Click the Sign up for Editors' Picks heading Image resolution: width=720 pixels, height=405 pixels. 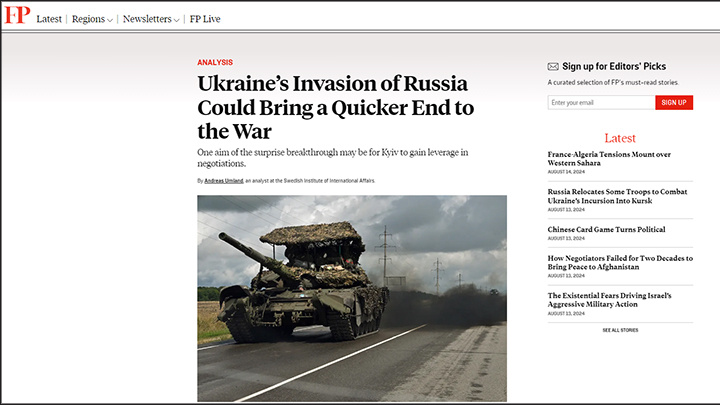(x=614, y=67)
